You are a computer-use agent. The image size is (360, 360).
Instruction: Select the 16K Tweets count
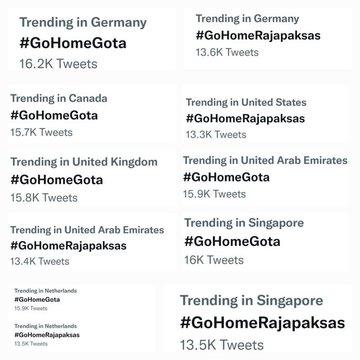[214, 260]
